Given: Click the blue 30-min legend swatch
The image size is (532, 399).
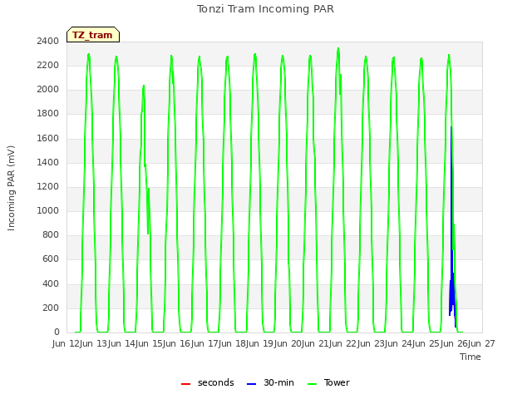Looking at the screenshot, I should [x=251, y=384].
